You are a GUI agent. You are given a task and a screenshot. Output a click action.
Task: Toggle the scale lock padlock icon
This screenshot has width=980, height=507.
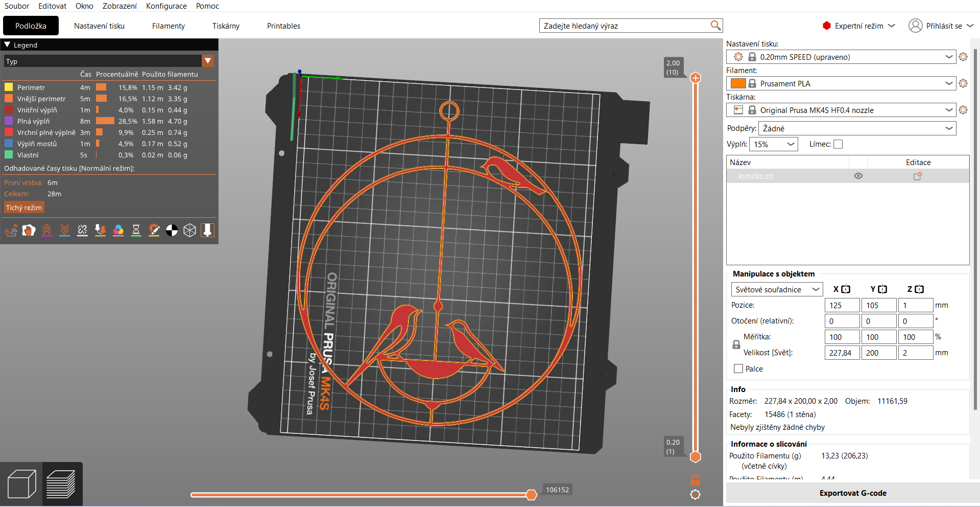tap(736, 345)
